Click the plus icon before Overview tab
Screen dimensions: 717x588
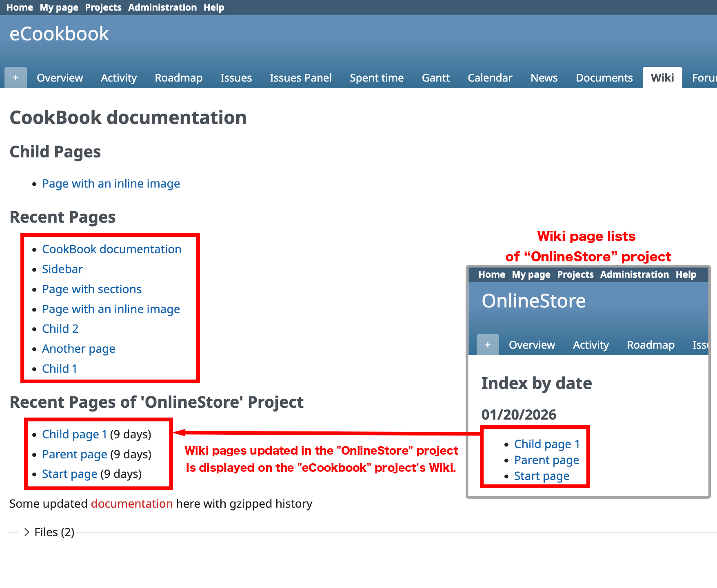[x=16, y=77]
